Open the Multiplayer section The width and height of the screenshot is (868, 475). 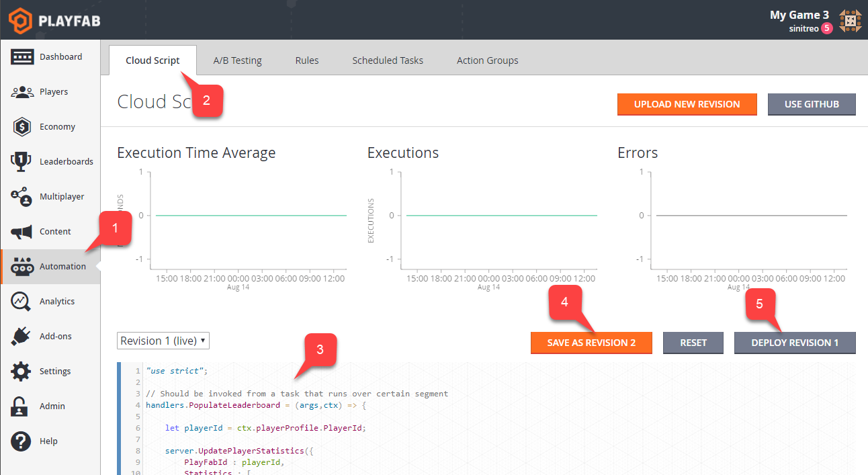point(22,196)
